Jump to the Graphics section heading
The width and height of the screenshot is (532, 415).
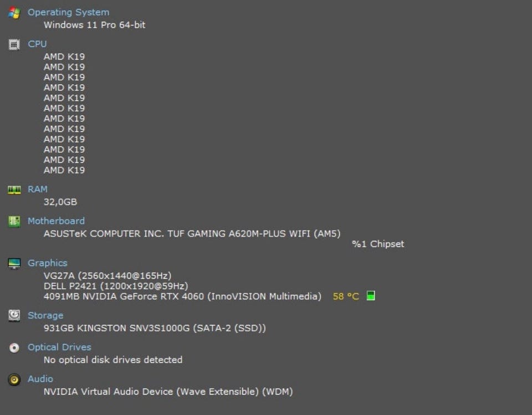click(47, 263)
